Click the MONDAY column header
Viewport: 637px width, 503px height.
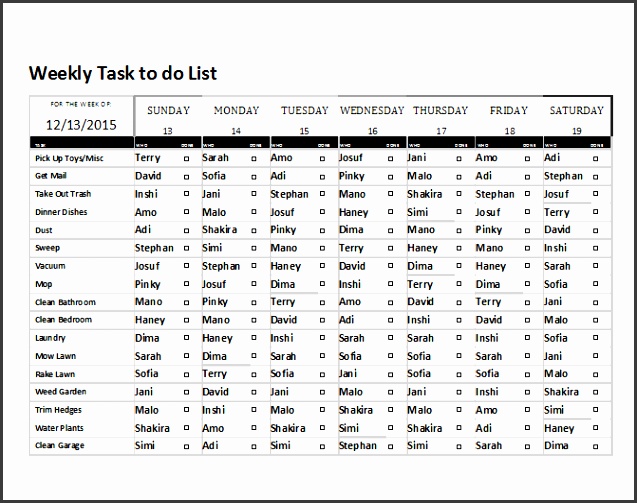click(x=236, y=111)
